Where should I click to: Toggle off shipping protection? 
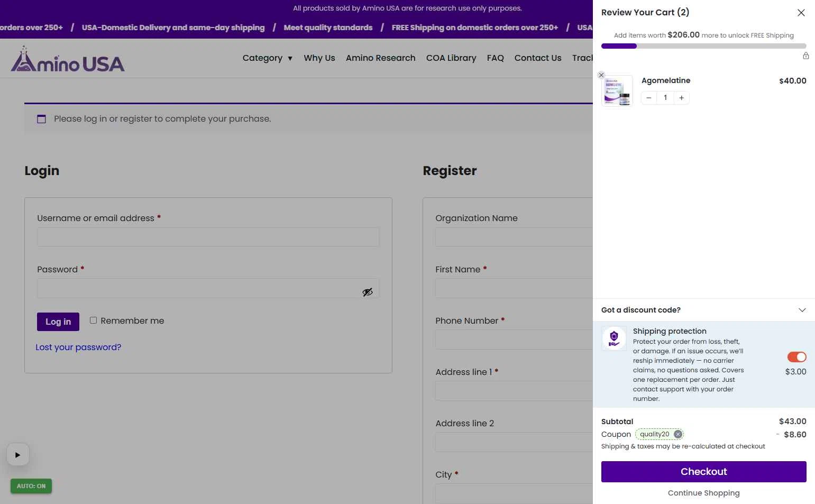(797, 357)
